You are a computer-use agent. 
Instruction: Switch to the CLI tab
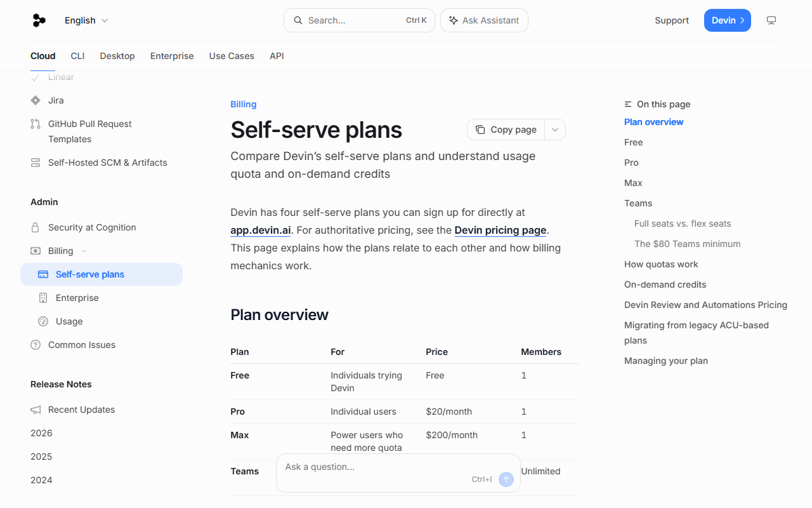point(77,56)
